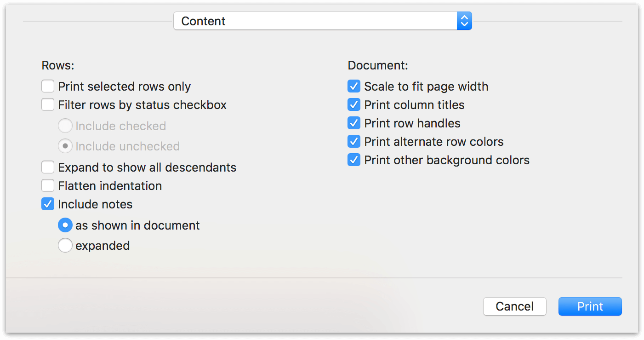Viewport: 644px width, 340px height.
Task: Uncheck Print alternate row colors
Action: point(354,142)
